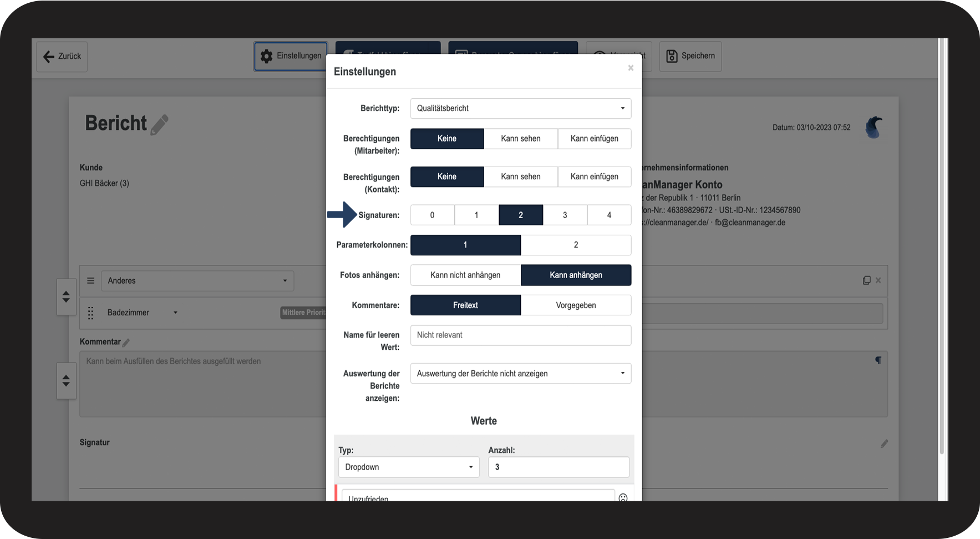Open the Auswertung der Berichte dropdown
Image resolution: width=980 pixels, height=539 pixels.
[x=521, y=374]
